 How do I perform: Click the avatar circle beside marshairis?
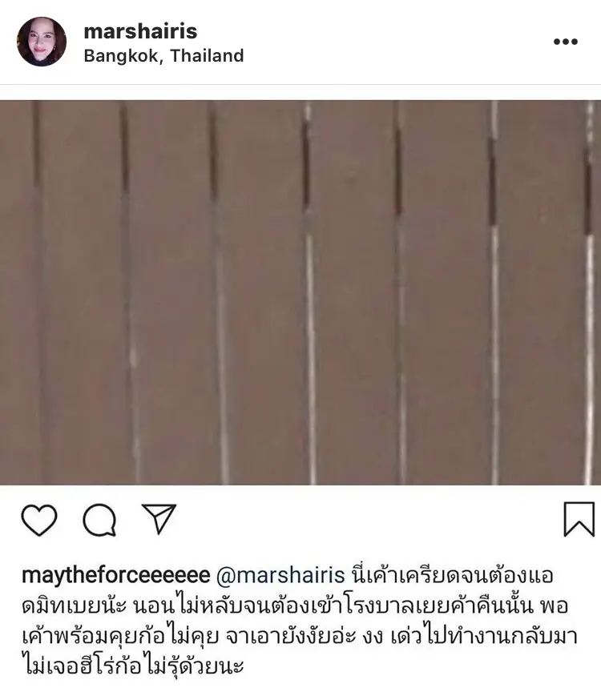[x=42, y=42]
